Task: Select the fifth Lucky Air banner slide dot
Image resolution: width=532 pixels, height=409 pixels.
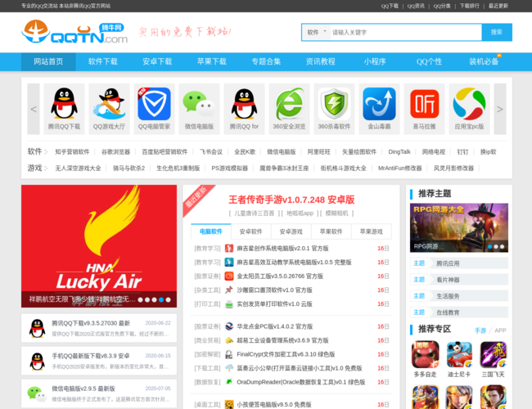Action: (x=169, y=300)
